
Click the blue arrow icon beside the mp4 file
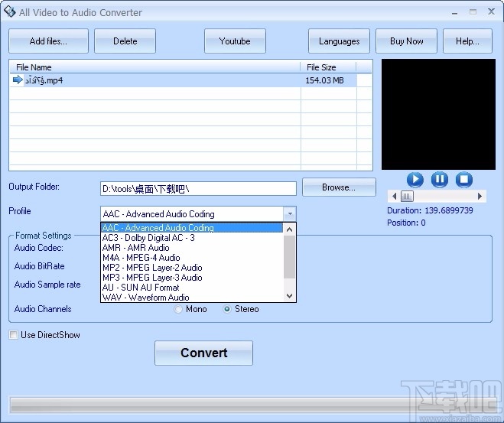[x=18, y=80]
